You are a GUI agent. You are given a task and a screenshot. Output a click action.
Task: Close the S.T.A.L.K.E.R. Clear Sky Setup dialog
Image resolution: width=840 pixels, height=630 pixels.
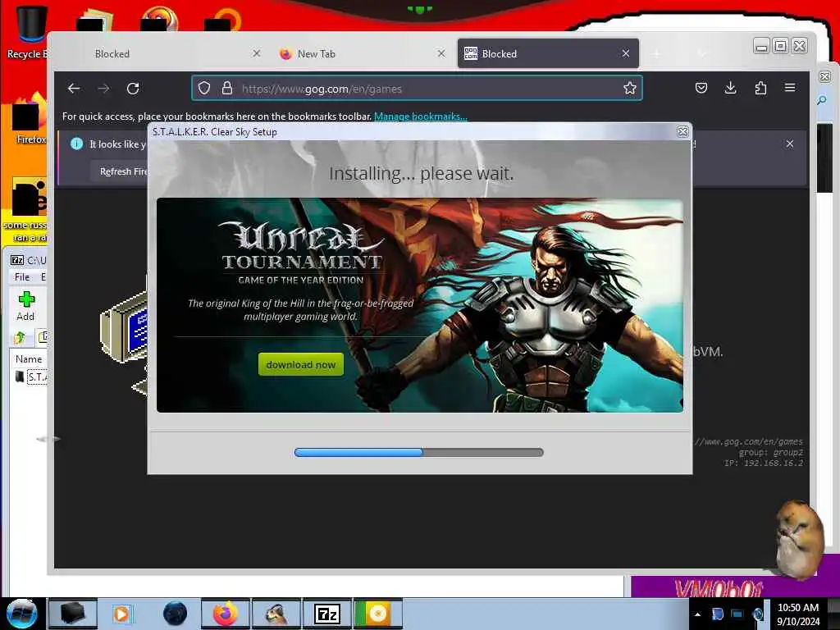(682, 132)
